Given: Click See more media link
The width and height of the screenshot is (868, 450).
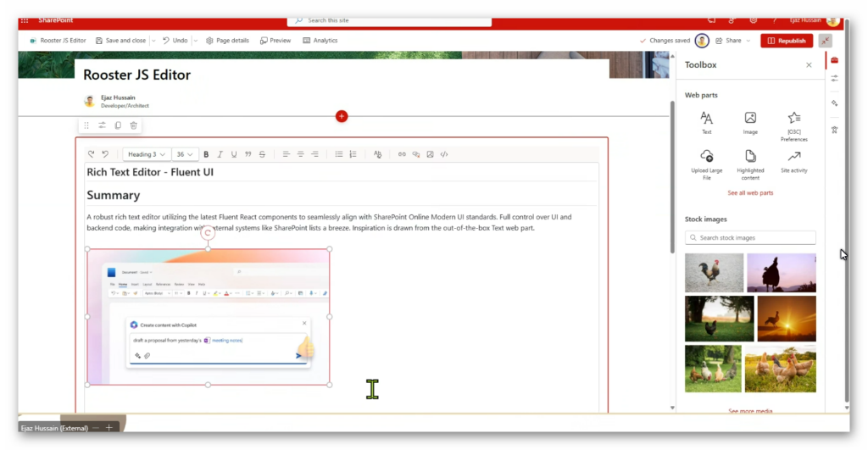Looking at the screenshot, I should click(750, 411).
